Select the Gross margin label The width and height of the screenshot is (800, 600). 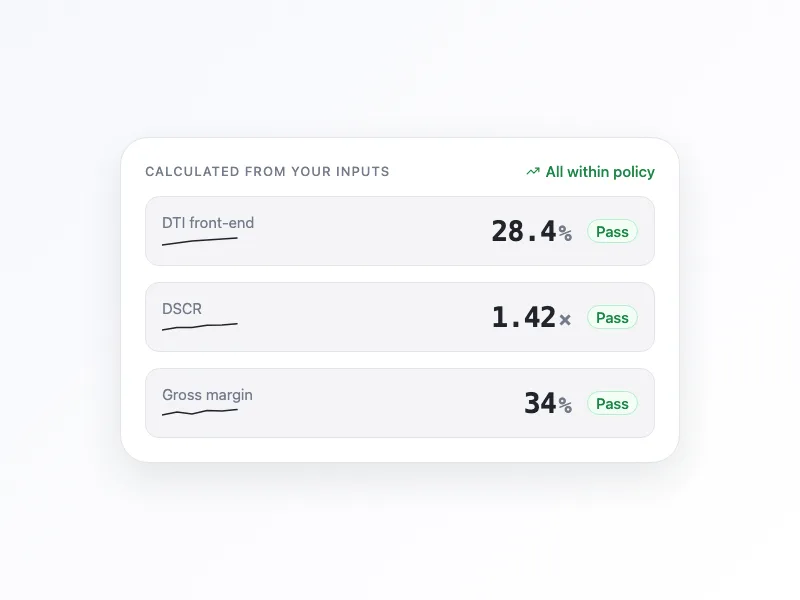click(207, 395)
